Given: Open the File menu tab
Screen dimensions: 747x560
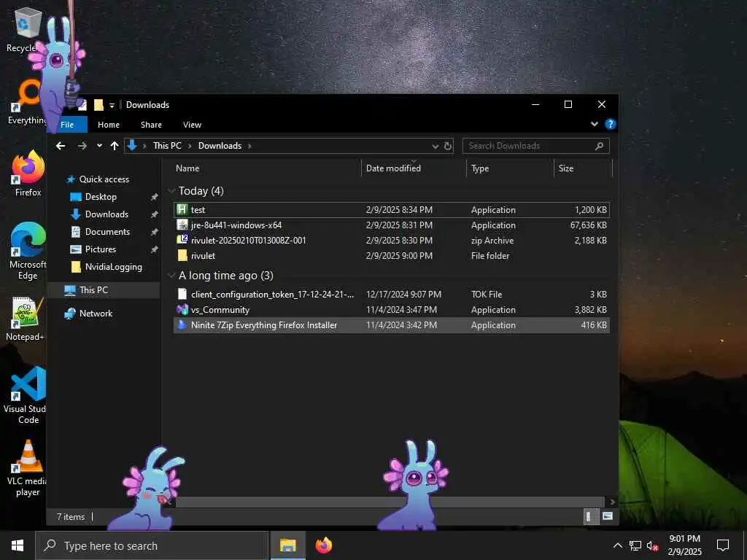Looking at the screenshot, I should coord(67,125).
